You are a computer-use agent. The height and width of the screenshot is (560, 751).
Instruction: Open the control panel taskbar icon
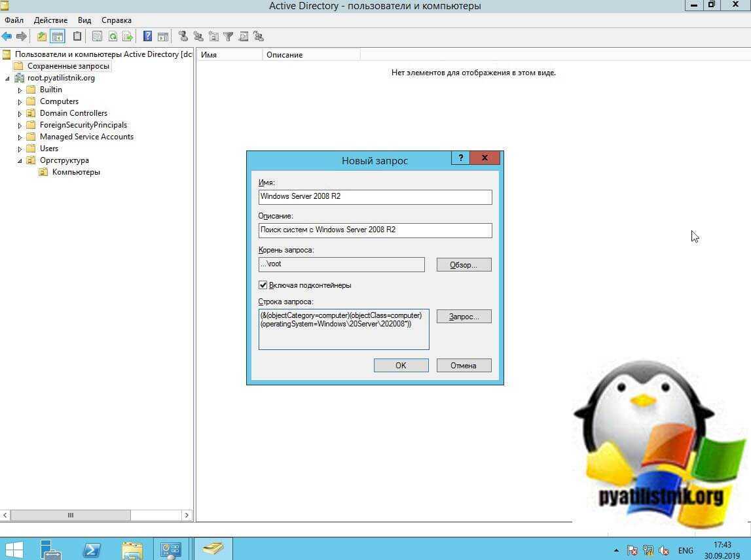170,550
